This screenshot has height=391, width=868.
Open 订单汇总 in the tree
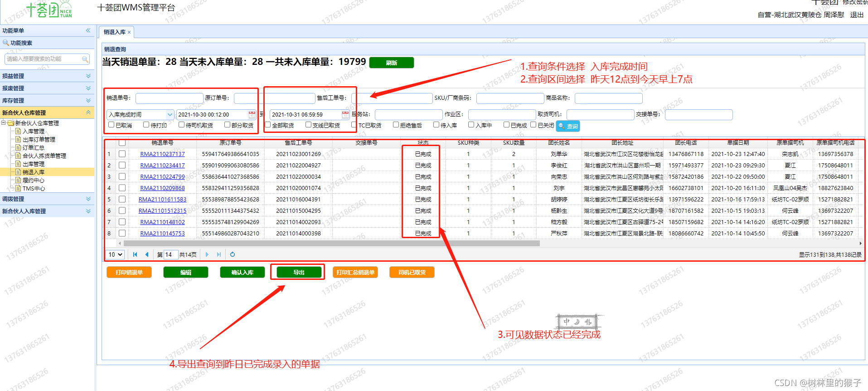tap(34, 147)
